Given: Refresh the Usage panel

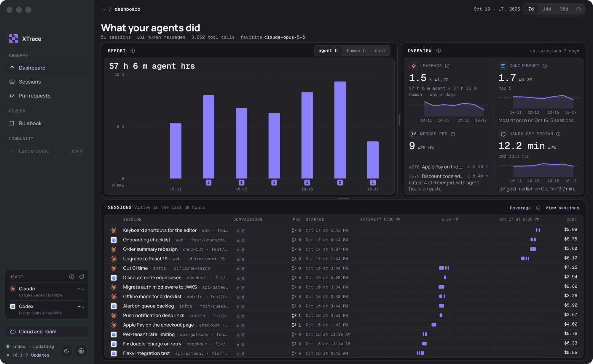Looking at the screenshot, I should click(x=82, y=277).
